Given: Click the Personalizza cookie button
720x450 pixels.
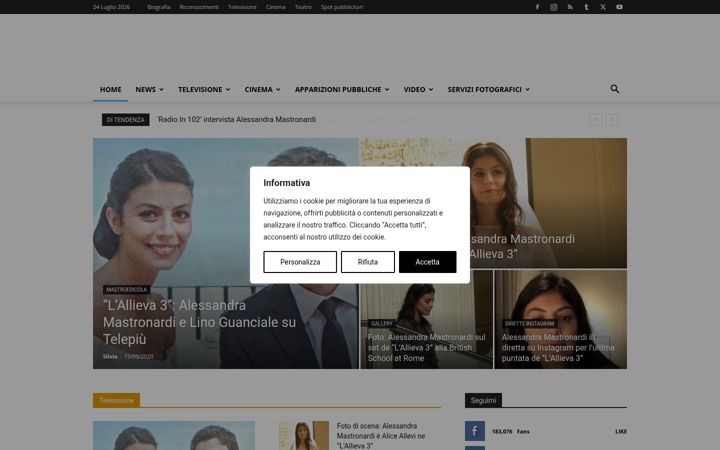Looking at the screenshot, I should coord(300,262).
